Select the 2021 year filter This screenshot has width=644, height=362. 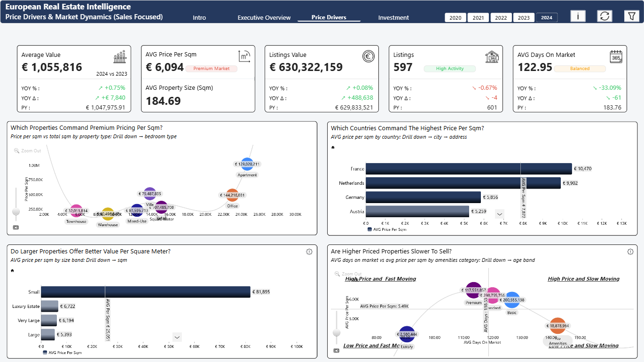coord(478,18)
